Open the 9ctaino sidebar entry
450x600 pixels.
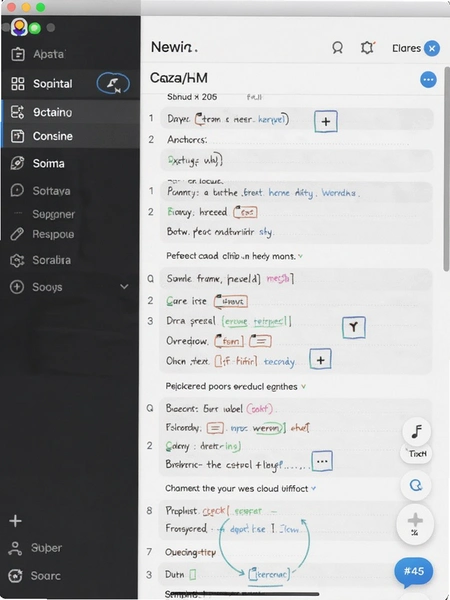(x=52, y=112)
